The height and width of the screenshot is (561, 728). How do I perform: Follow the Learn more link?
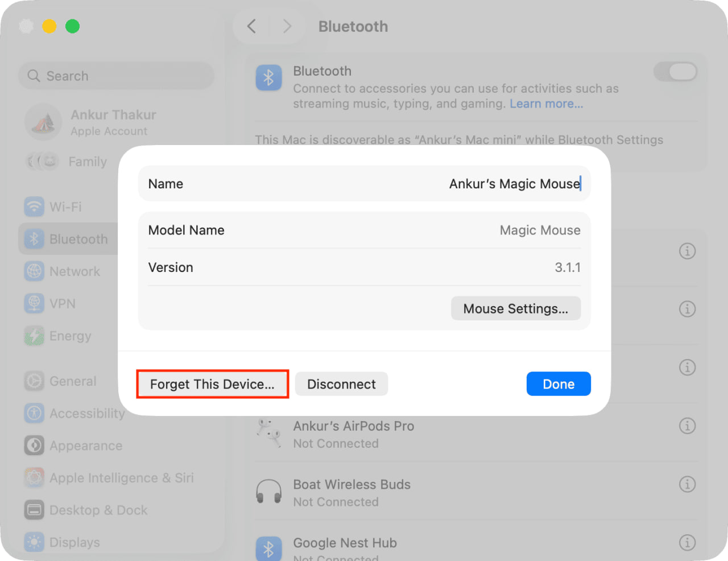547,104
